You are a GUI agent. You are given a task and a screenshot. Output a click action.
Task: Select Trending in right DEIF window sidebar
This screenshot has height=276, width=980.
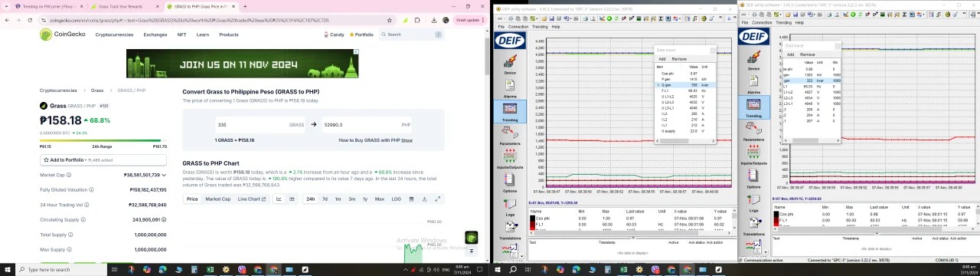(x=753, y=108)
